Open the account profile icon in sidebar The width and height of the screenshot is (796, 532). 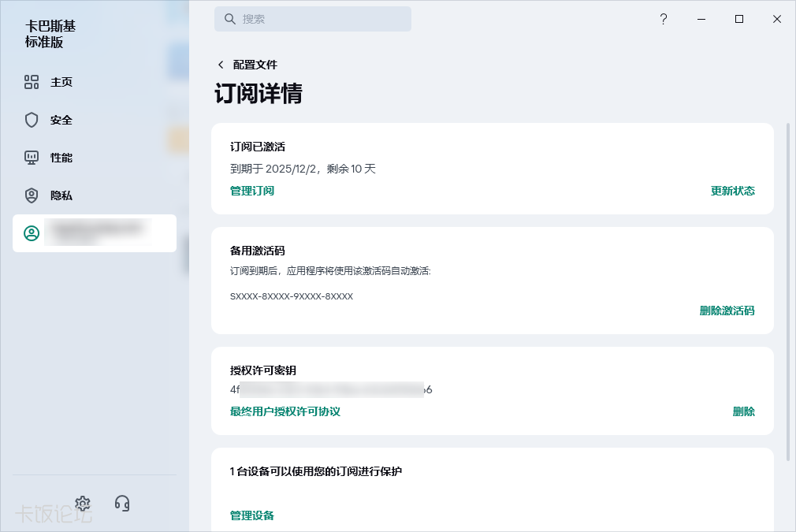(x=32, y=233)
